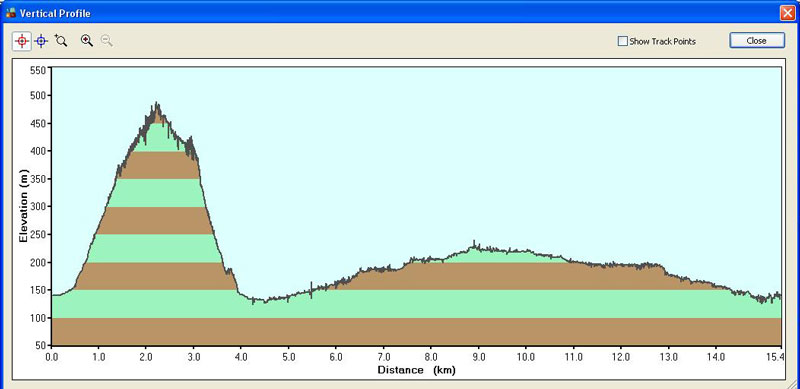Click the 200 elevation axis value

pyautogui.click(x=38, y=262)
